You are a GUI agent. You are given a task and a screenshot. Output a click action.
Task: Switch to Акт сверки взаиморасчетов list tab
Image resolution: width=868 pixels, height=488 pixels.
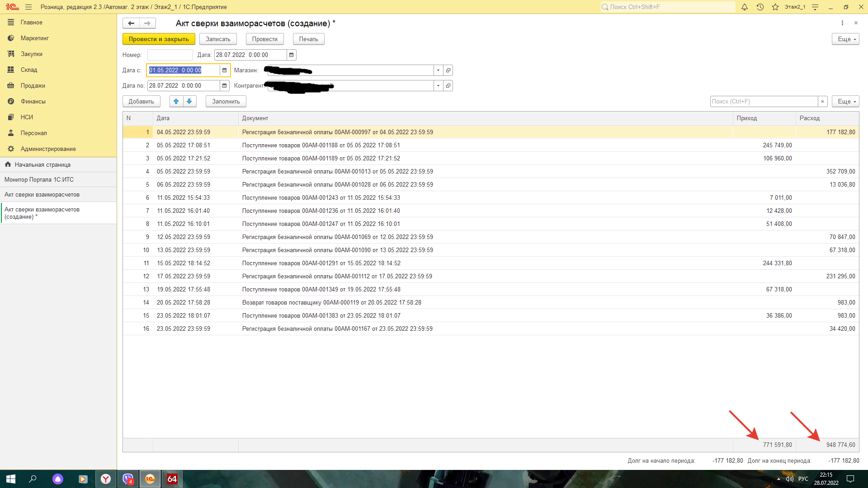point(58,194)
